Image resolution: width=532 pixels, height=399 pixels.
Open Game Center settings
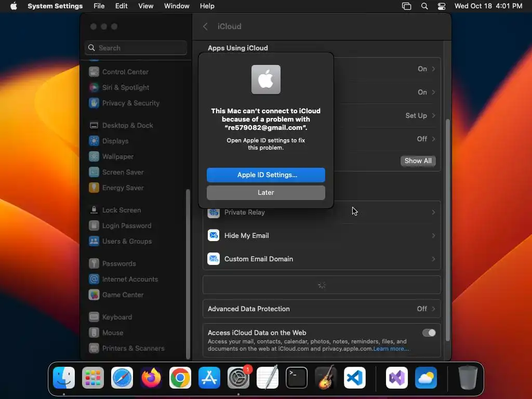(116, 295)
